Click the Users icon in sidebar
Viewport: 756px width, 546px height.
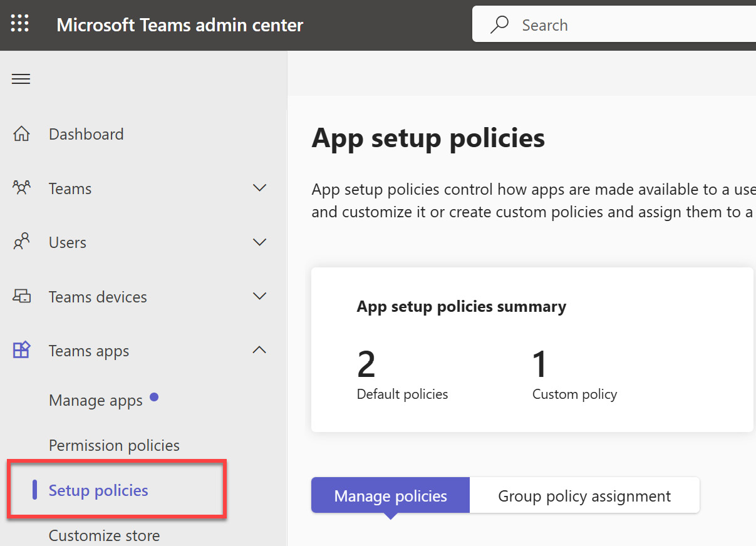(x=21, y=242)
